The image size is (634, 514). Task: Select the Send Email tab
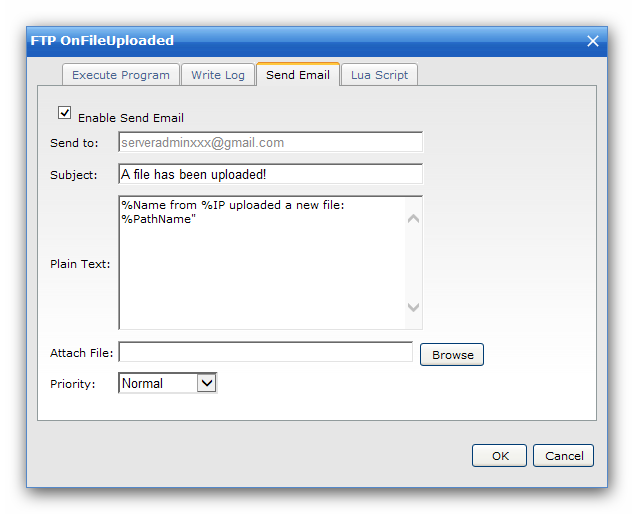point(298,74)
